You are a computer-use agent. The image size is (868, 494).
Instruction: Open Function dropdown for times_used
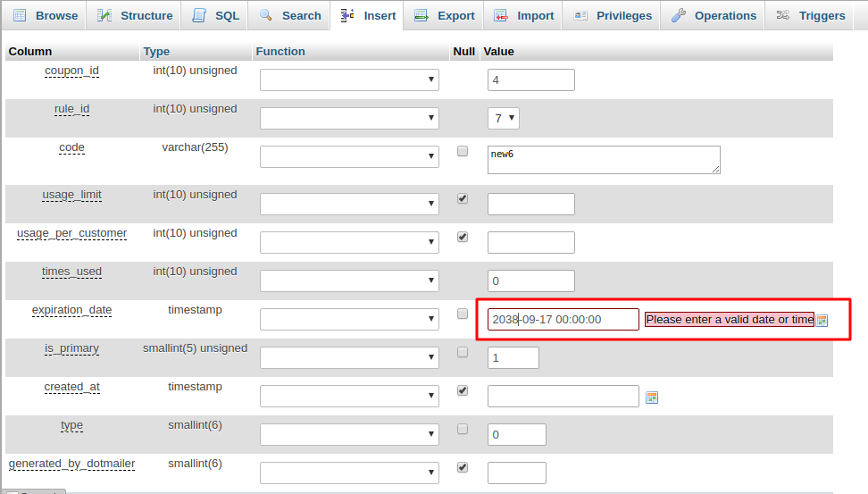(x=349, y=280)
